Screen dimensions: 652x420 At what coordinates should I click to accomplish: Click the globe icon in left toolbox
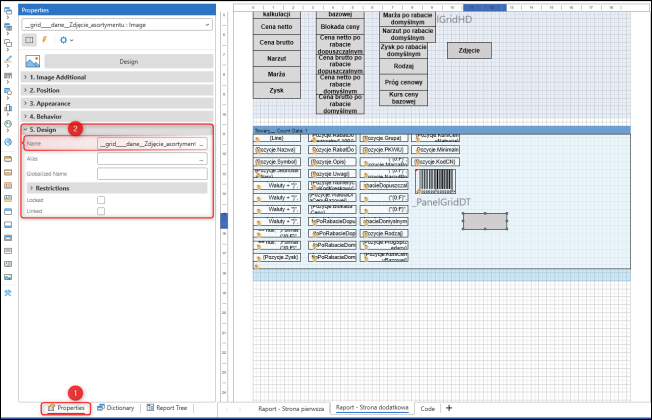tap(7, 142)
